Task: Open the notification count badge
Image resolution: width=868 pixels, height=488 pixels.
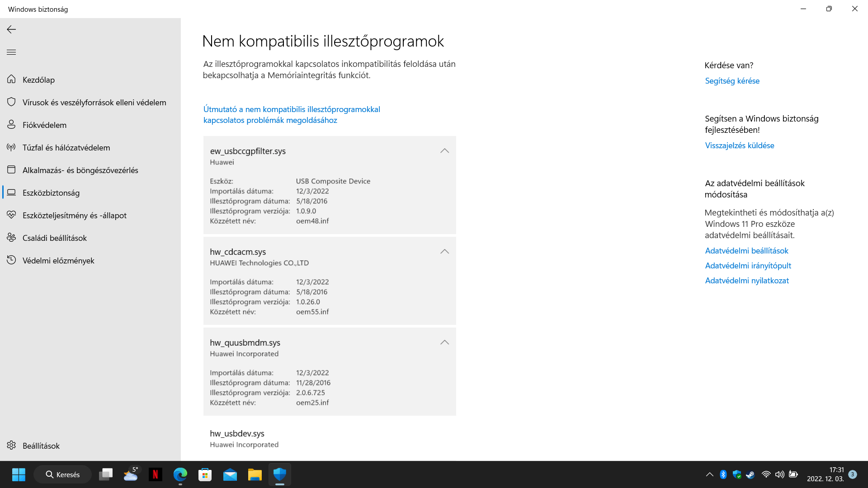Action: 853,474
